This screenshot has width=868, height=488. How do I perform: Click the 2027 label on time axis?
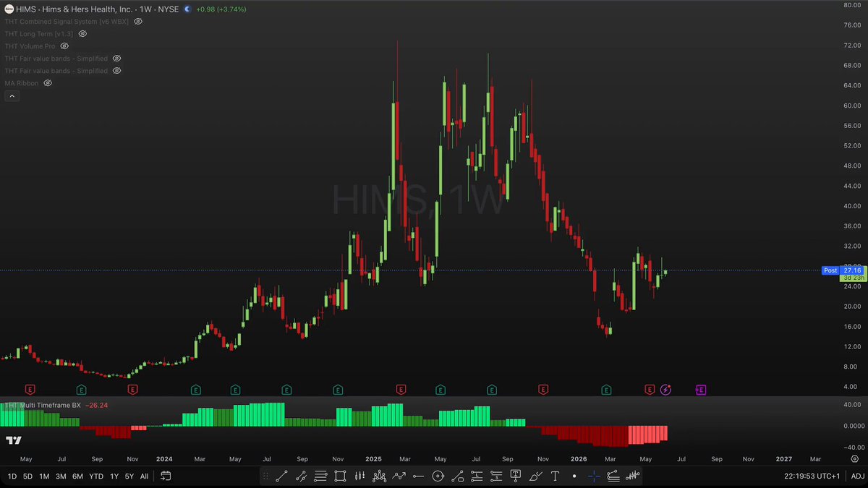pos(783,458)
